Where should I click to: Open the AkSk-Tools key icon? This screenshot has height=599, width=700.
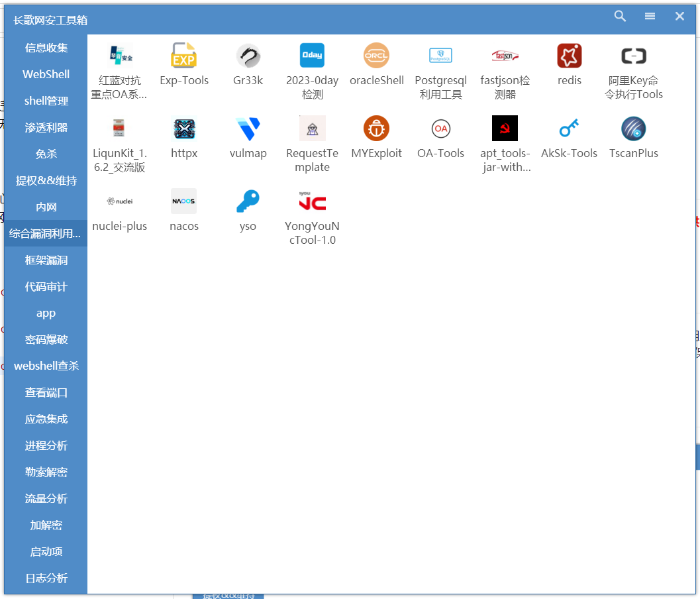[x=569, y=129]
